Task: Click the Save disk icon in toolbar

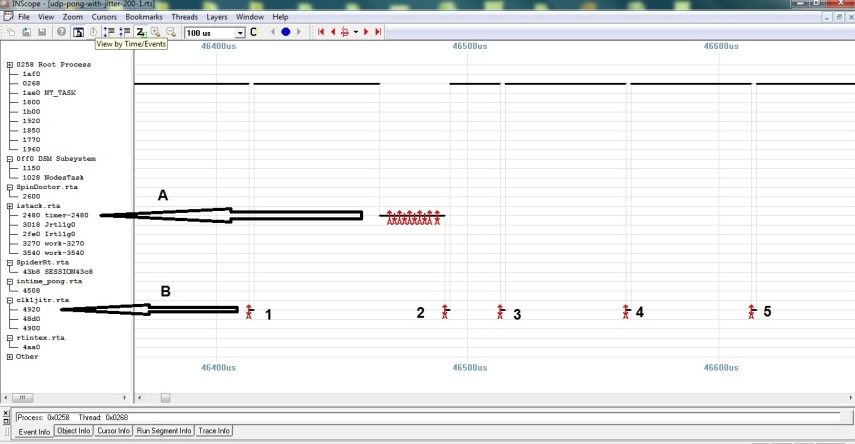Action: 41,32
